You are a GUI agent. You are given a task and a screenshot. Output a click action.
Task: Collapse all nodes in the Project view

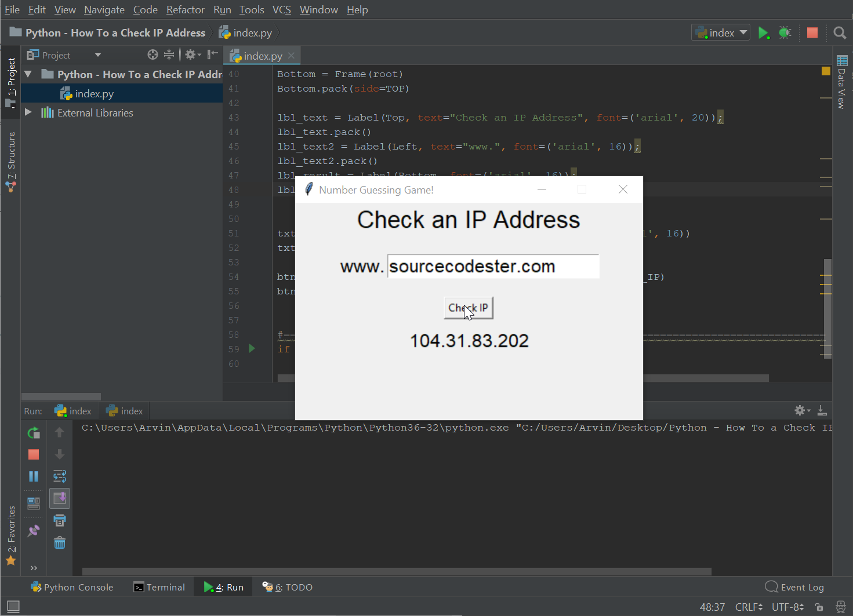coord(169,54)
